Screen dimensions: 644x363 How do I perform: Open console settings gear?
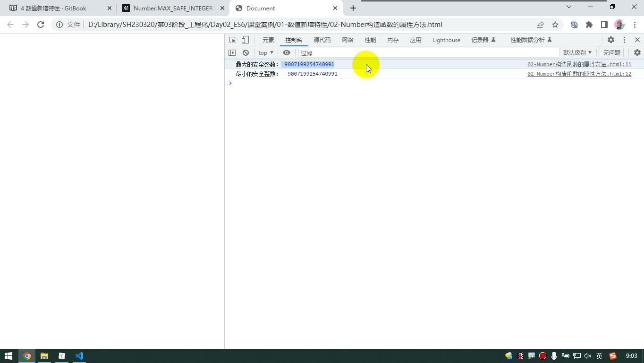coord(637,53)
